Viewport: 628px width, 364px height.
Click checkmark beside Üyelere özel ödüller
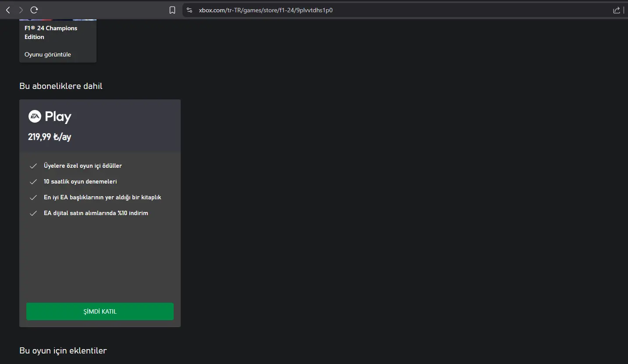pyautogui.click(x=33, y=166)
